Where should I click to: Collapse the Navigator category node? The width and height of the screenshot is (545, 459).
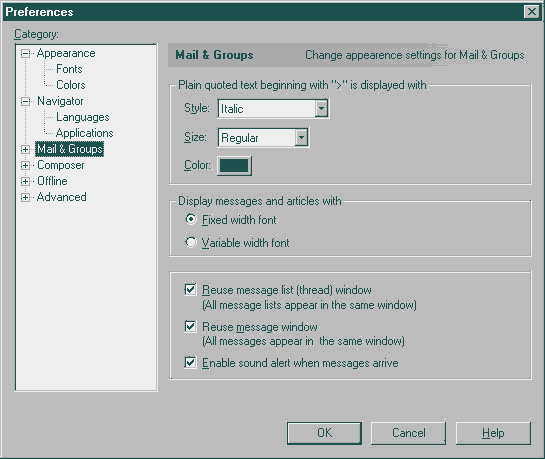click(x=25, y=101)
